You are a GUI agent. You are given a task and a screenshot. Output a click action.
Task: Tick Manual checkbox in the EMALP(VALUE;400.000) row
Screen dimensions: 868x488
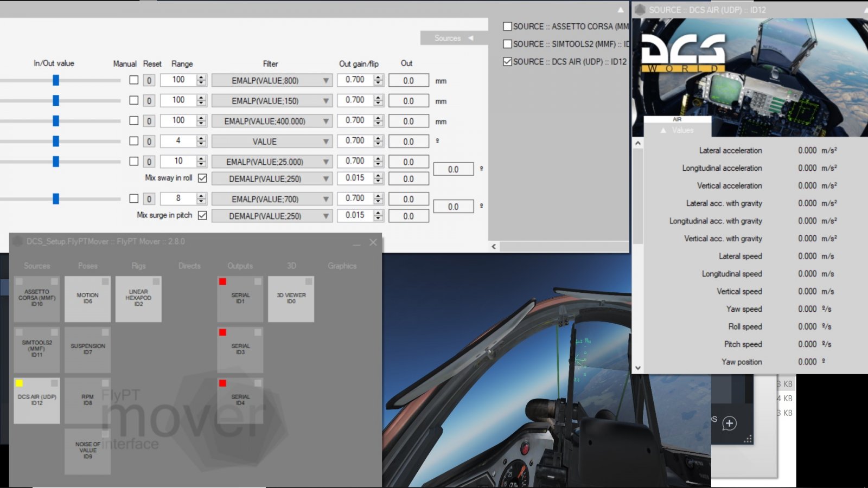(134, 120)
